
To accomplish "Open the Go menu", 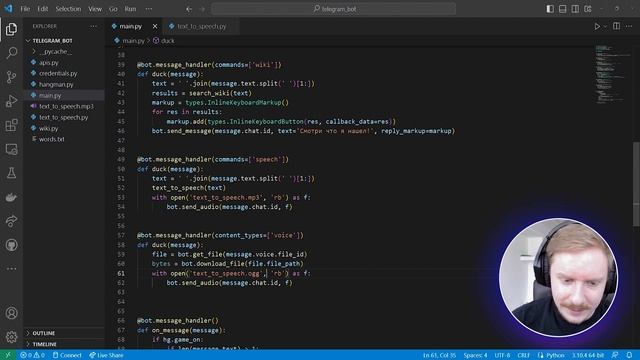I will [113, 9].
